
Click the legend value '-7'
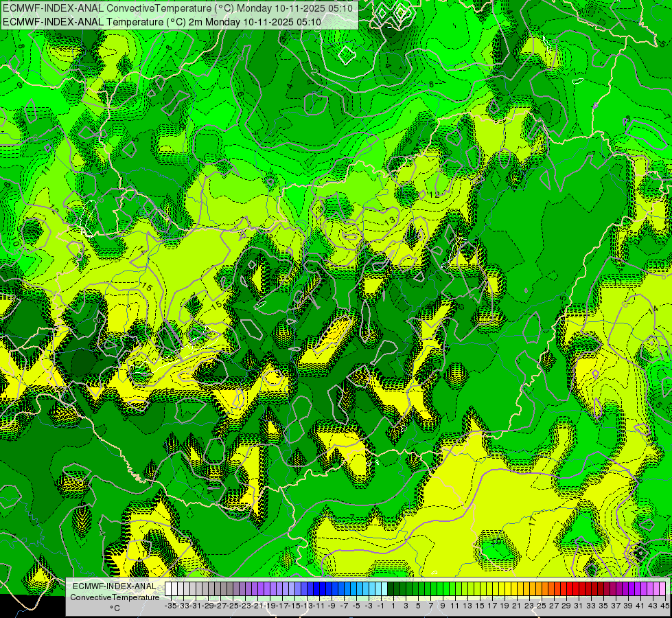tap(344, 606)
